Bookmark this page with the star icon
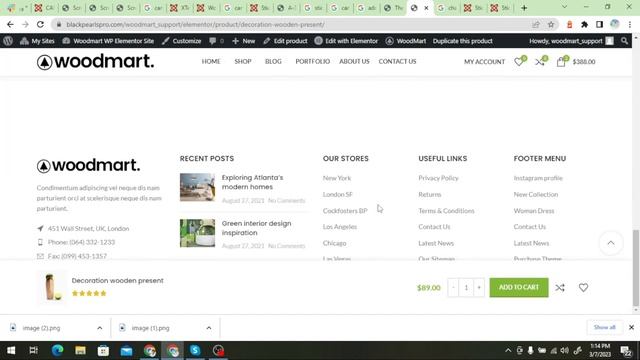 pos(551,24)
